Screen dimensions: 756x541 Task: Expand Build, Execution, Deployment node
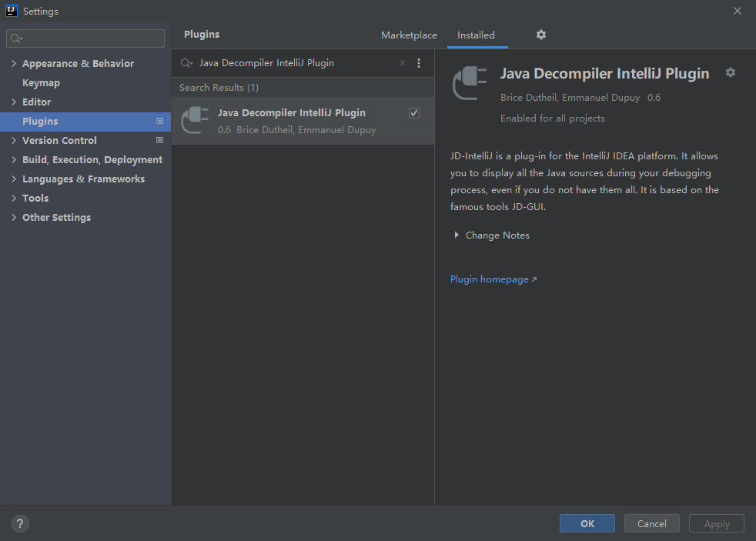14,159
